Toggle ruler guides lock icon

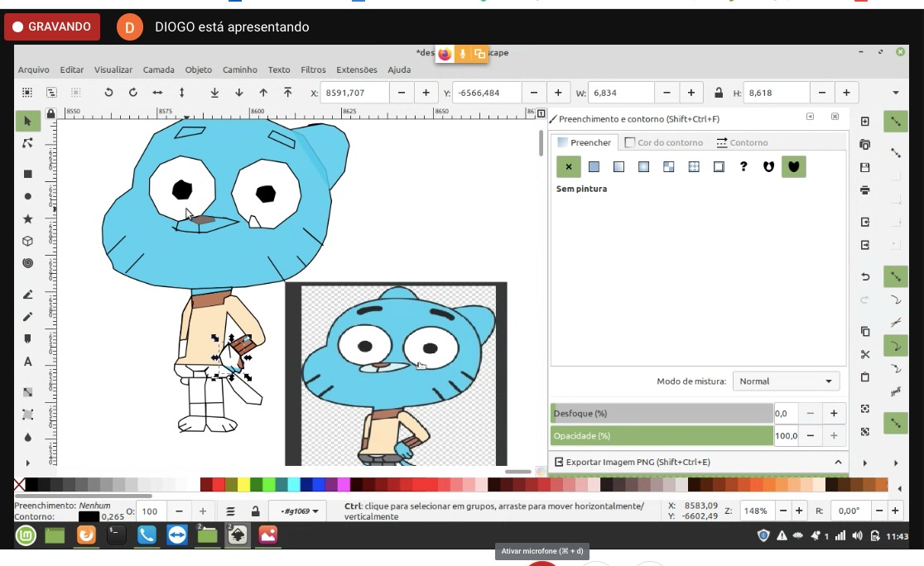click(x=51, y=113)
